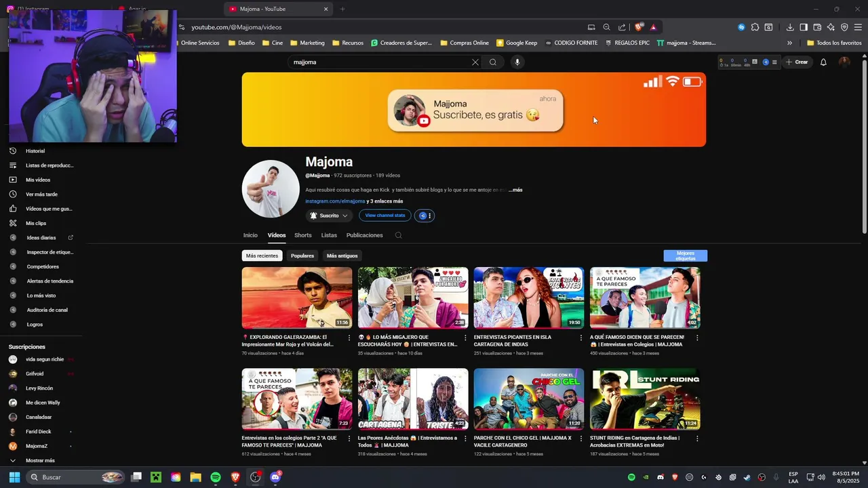Viewport: 868px width, 488px height.
Task: Open YouTube notifications bell
Action: (823, 62)
